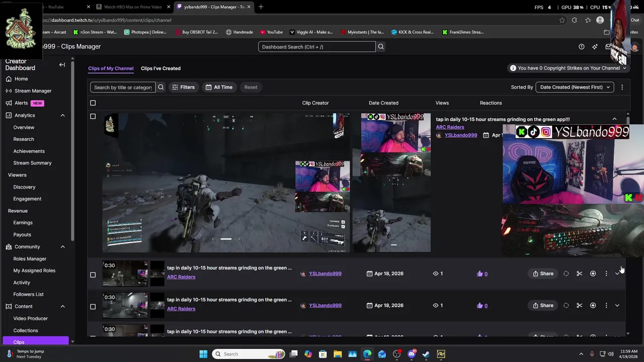Open the Viggle AI bookmark
The height and width of the screenshot is (362, 644).
(x=311, y=32)
